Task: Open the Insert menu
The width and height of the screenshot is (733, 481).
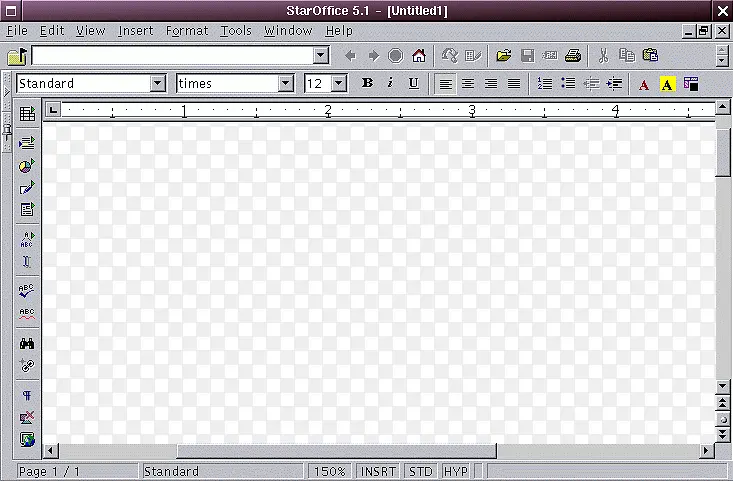Action: (136, 31)
